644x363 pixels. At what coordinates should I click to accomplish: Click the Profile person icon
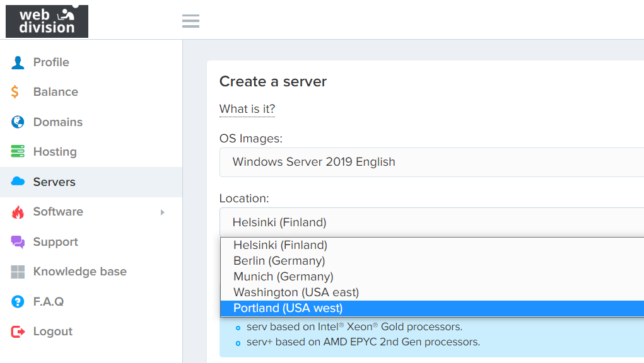click(x=18, y=62)
